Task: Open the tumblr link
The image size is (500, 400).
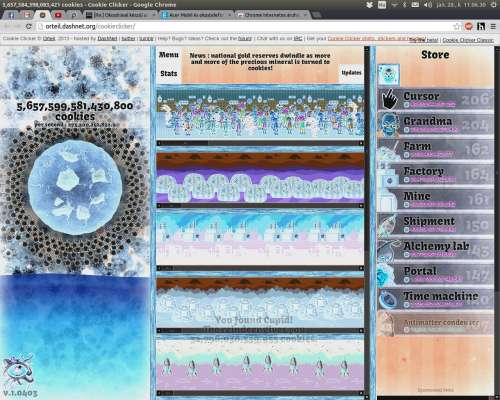Action: [x=146, y=39]
